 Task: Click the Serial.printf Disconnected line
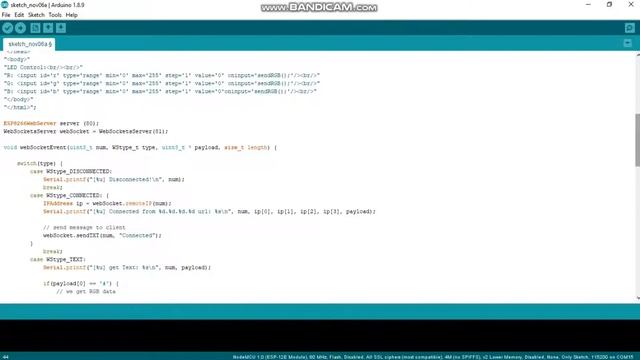[x=114, y=180]
